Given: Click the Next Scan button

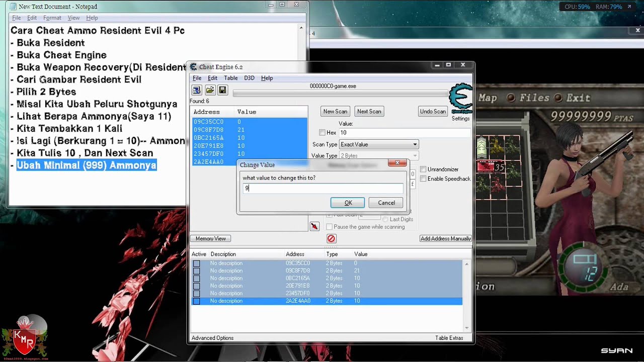Looking at the screenshot, I should pos(369,112).
